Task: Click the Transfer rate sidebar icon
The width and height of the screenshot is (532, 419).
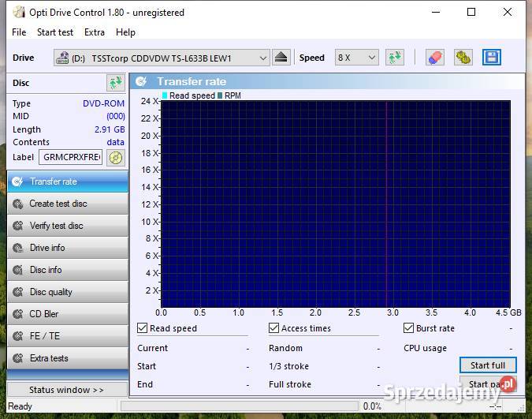Action: tap(17, 181)
